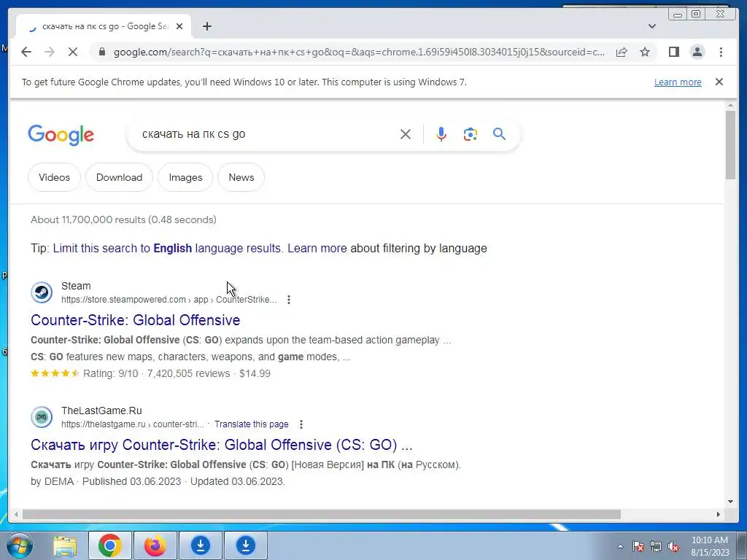747x560 pixels.
Task: Open the network status tray icon
Action: tap(656, 546)
